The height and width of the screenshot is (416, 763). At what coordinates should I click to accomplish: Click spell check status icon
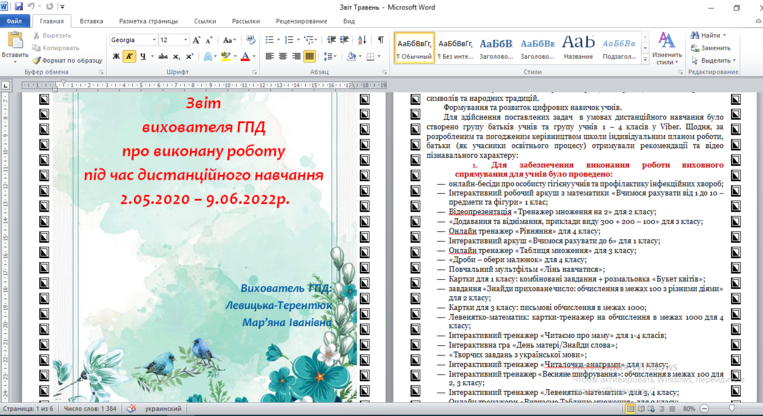click(131, 409)
